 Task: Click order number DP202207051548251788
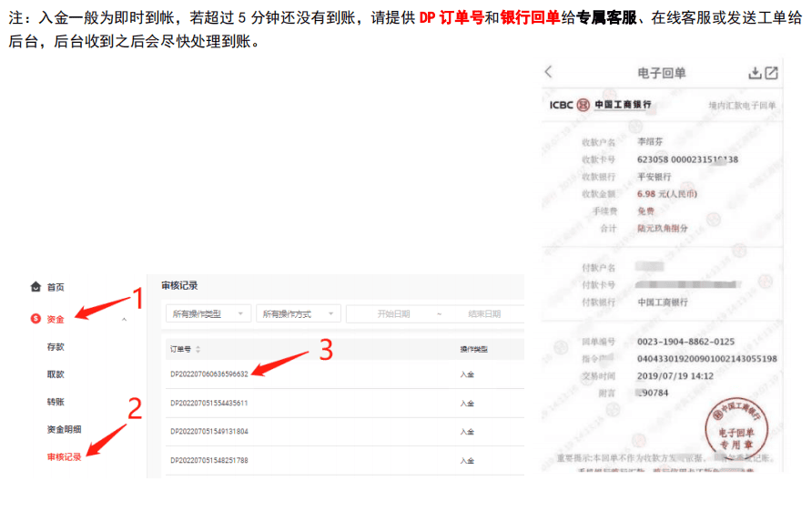coord(208,460)
